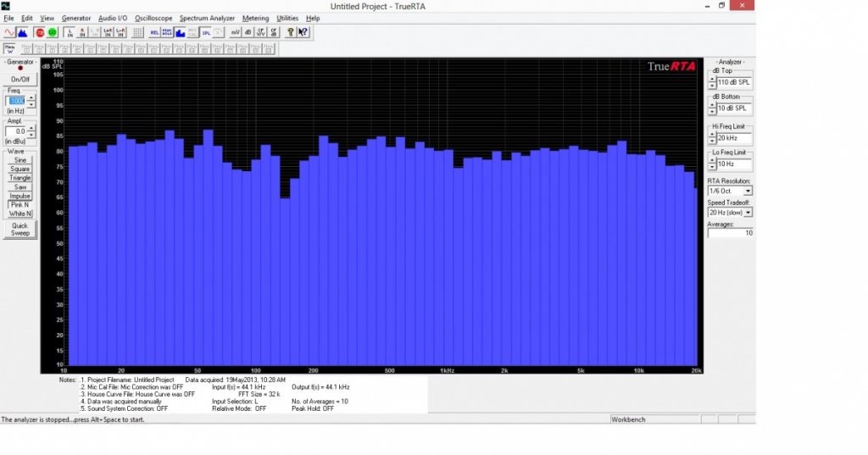The image size is (868, 455).
Task: Select the L+R IN input toolbar button
Action: coord(108,33)
